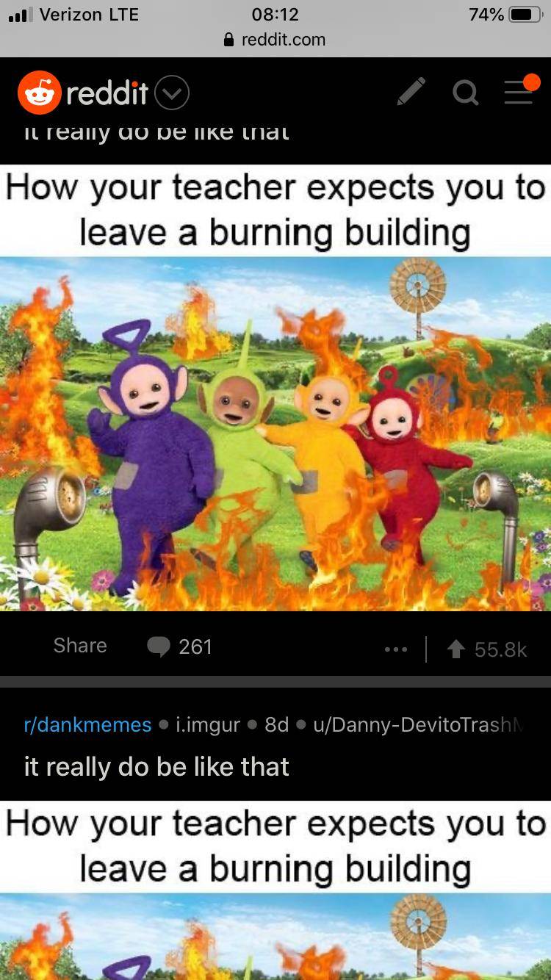Screen dimensions: 551x980
Task: Tap the battery icon in the status bar
Action: (525, 15)
